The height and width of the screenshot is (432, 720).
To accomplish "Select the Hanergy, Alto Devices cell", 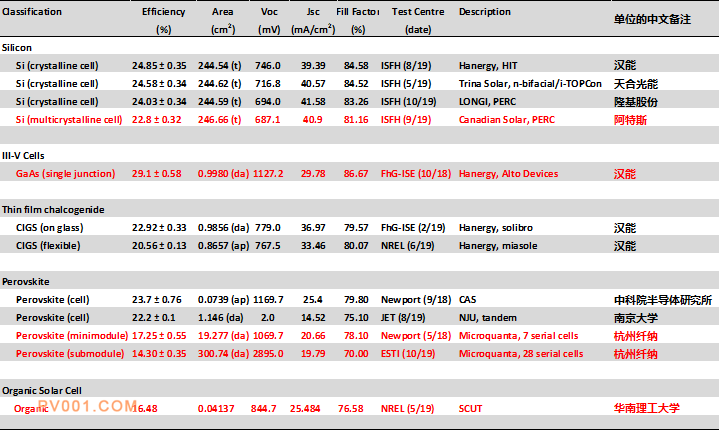I will (509, 174).
